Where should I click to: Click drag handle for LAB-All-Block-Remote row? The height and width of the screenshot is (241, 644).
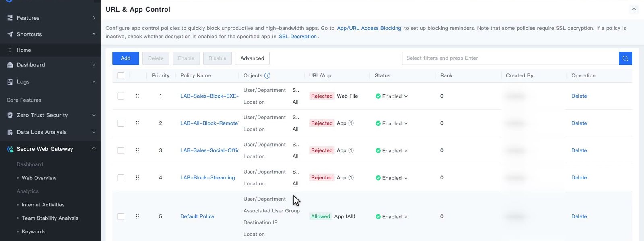(x=137, y=123)
